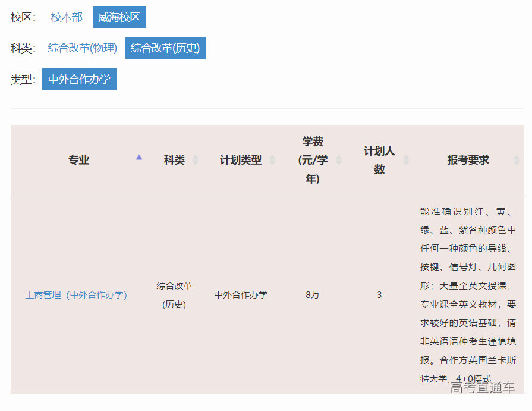
Task: Click the sort icon beside 计划人数
Action: tap(407, 159)
